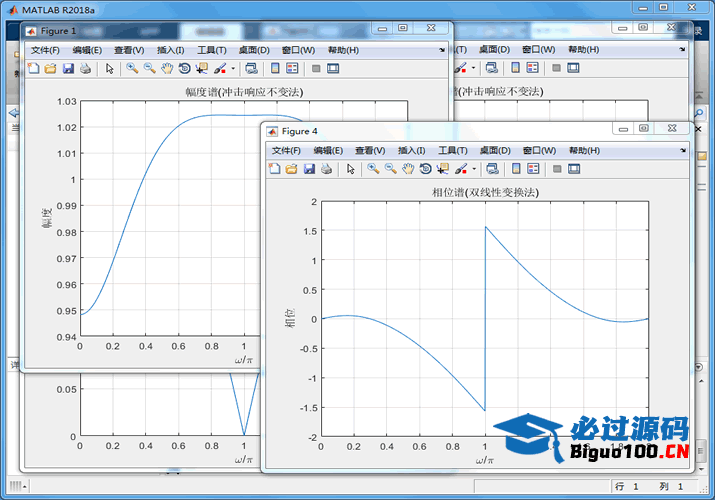Click Insert Legend icon in background figure window

click(533, 68)
